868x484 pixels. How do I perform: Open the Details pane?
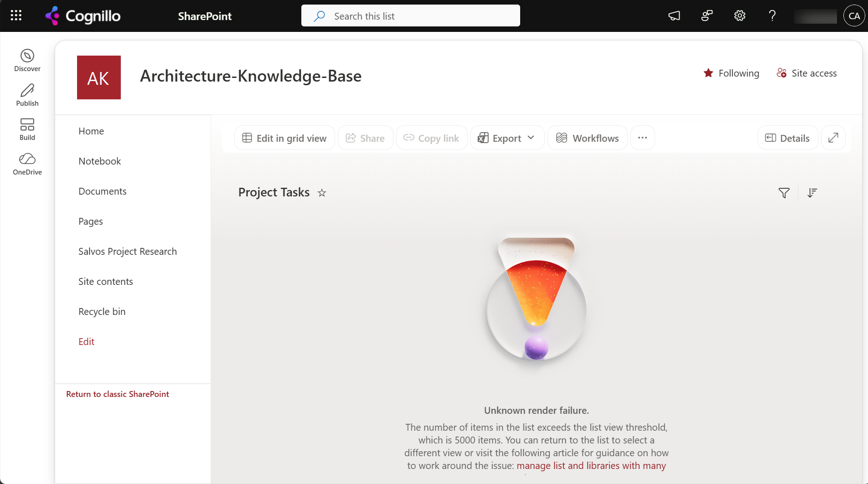788,138
